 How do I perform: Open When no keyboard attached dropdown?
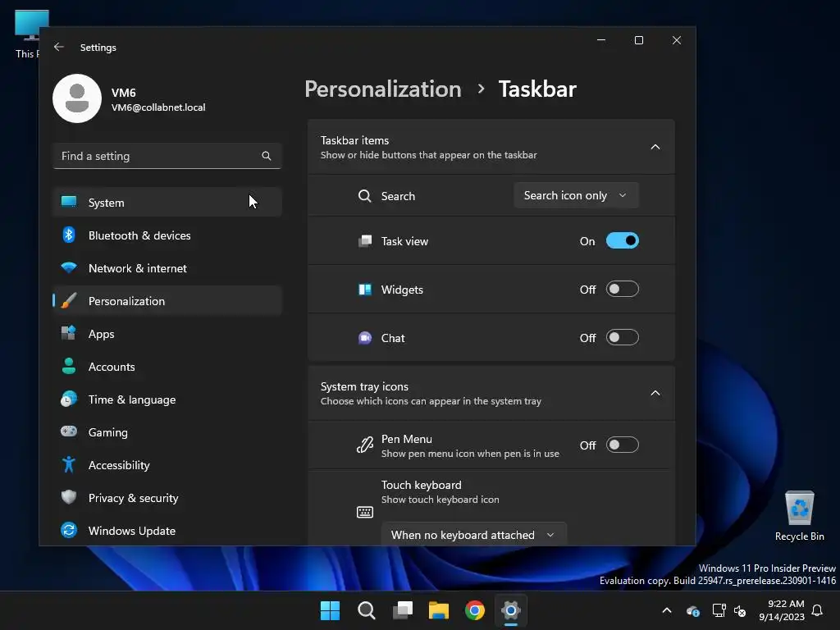click(x=473, y=534)
